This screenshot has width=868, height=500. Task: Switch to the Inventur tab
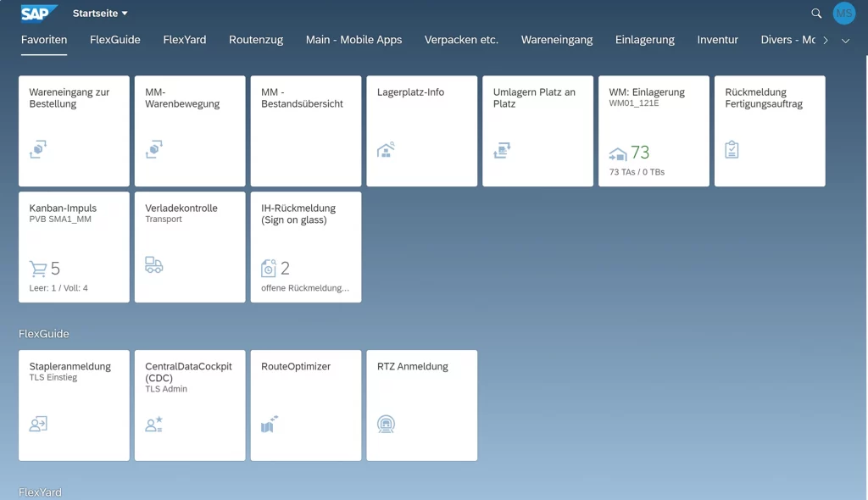(x=717, y=39)
